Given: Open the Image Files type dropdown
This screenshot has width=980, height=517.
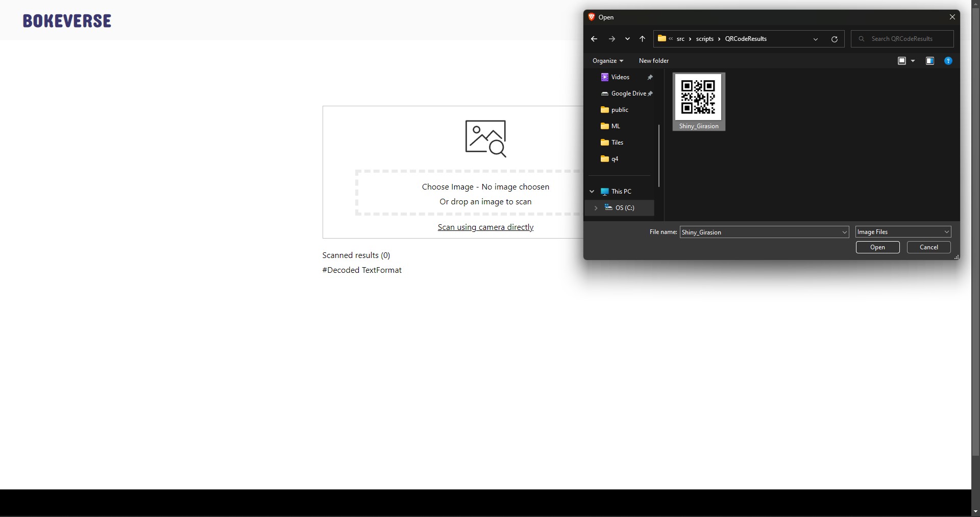Looking at the screenshot, I should (903, 232).
